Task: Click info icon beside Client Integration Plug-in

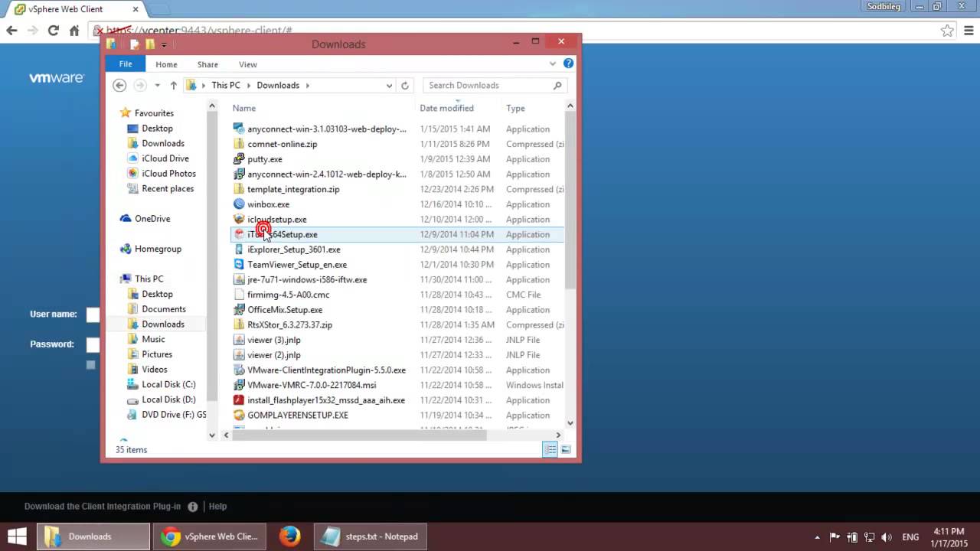Action: 192,507
